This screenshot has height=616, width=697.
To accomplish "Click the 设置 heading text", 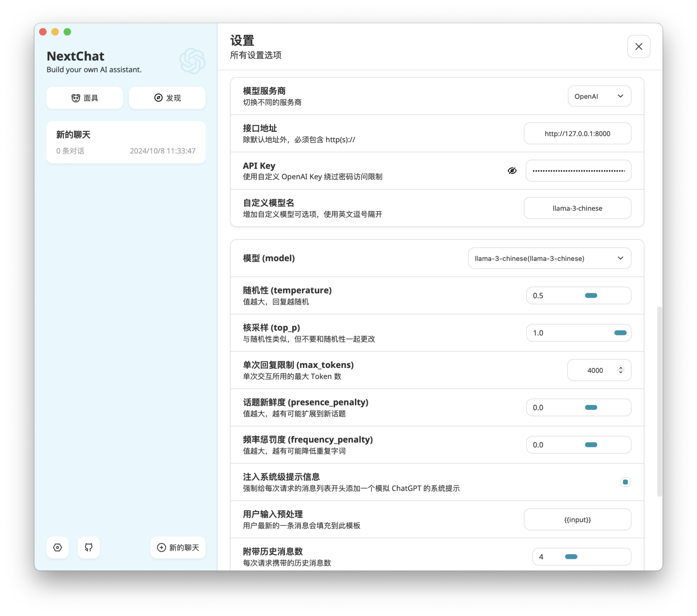I will (x=242, y=40).
